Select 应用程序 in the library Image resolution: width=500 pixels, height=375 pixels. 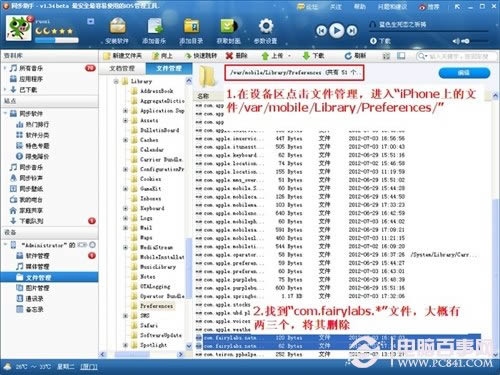[x=31, y=79]
